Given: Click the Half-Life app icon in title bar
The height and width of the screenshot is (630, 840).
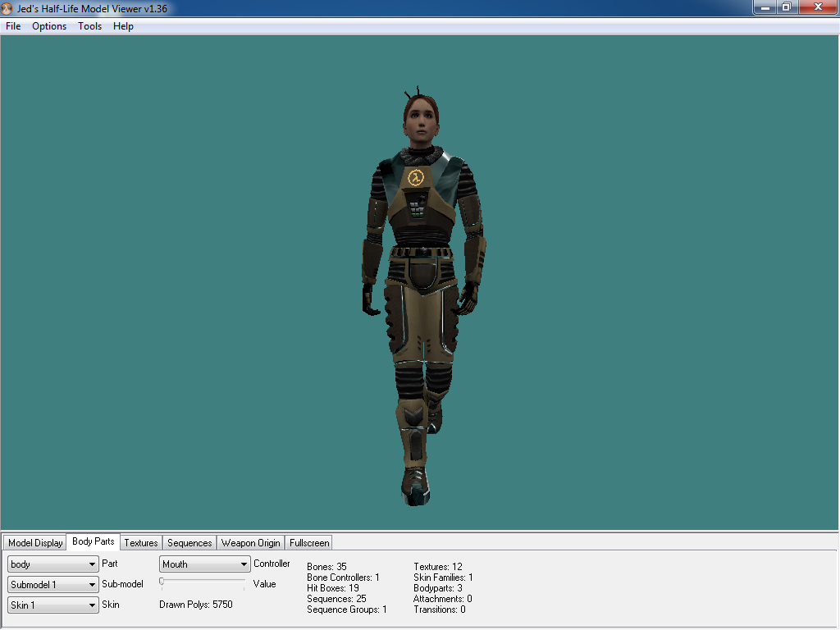Looking at the screenshot, I should click(x=7, y=8).
